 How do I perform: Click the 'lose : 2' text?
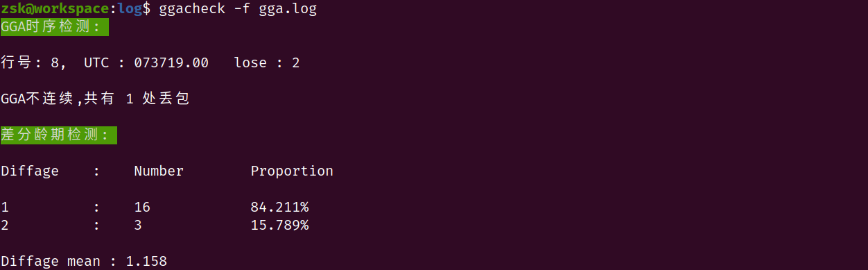(267, 63)
